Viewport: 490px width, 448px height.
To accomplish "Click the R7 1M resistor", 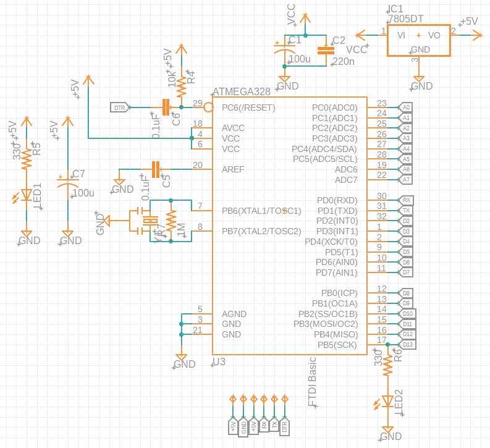I will (171, 221).
